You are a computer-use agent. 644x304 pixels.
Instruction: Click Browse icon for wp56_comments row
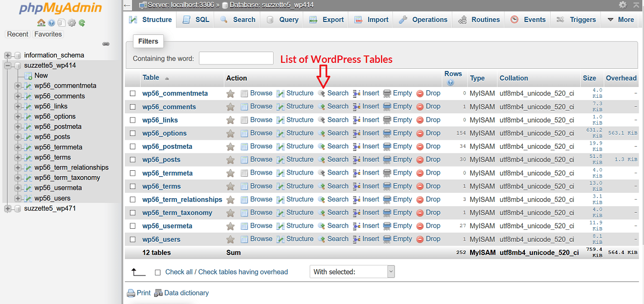coord(245,106)
